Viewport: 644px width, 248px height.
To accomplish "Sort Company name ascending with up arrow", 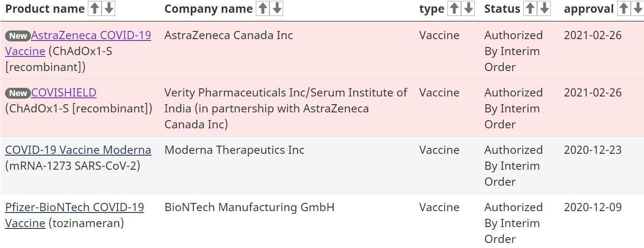I will (263, 9).
